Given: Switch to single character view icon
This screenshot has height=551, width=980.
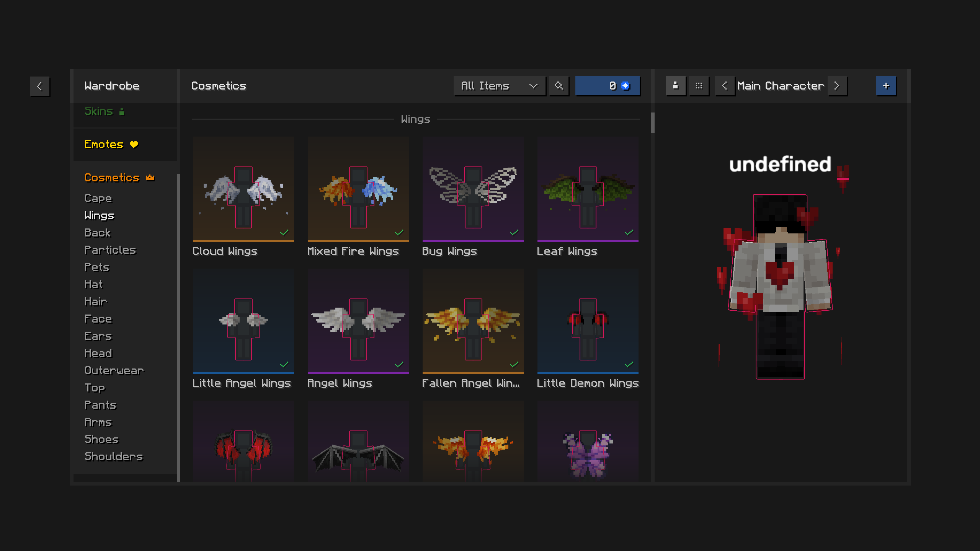Looking at the screenshot, I should coord(675,86).
